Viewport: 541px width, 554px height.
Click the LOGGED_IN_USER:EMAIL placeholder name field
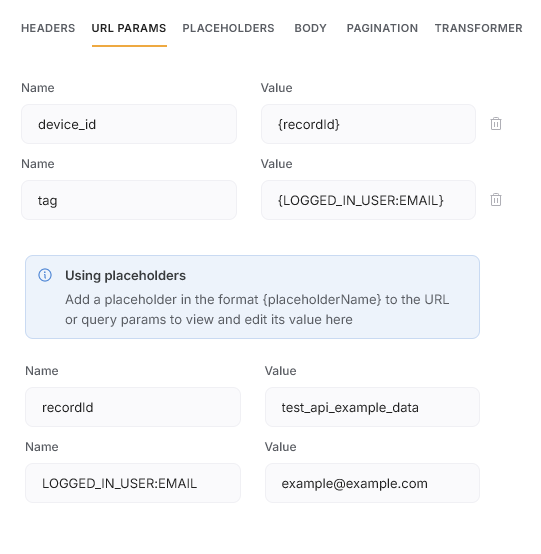pos(133,483)
